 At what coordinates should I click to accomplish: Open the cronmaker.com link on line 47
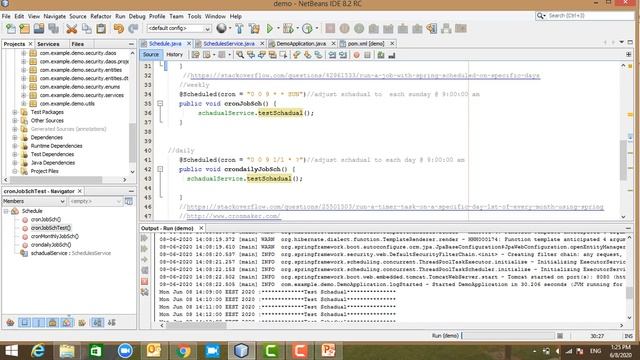233,216
